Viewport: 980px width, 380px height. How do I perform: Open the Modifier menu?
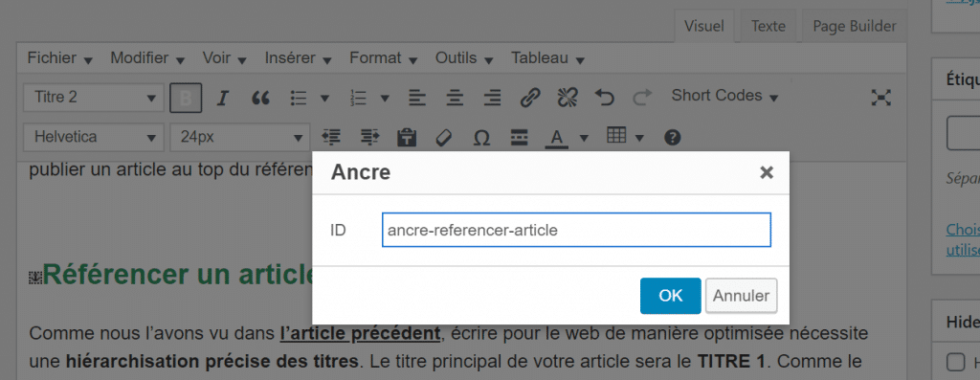(x=147, y=58)
